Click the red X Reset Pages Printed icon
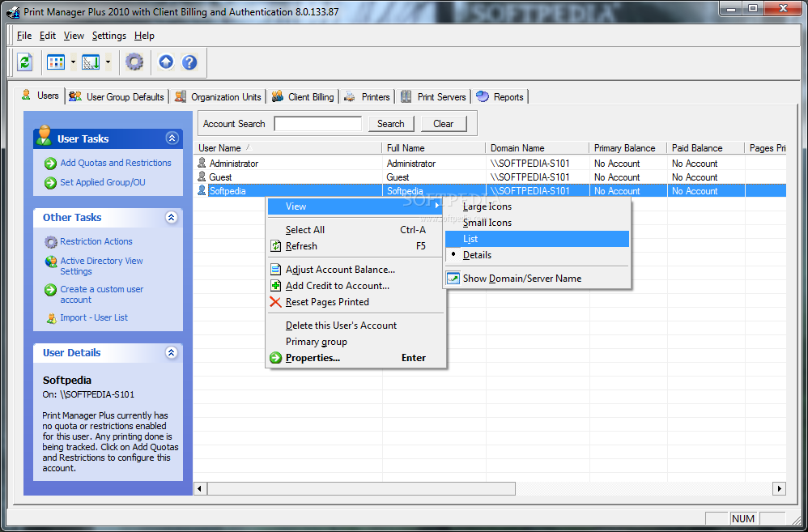Image resolution: width=808 pixels, height=532 pixels. point(276,301)
